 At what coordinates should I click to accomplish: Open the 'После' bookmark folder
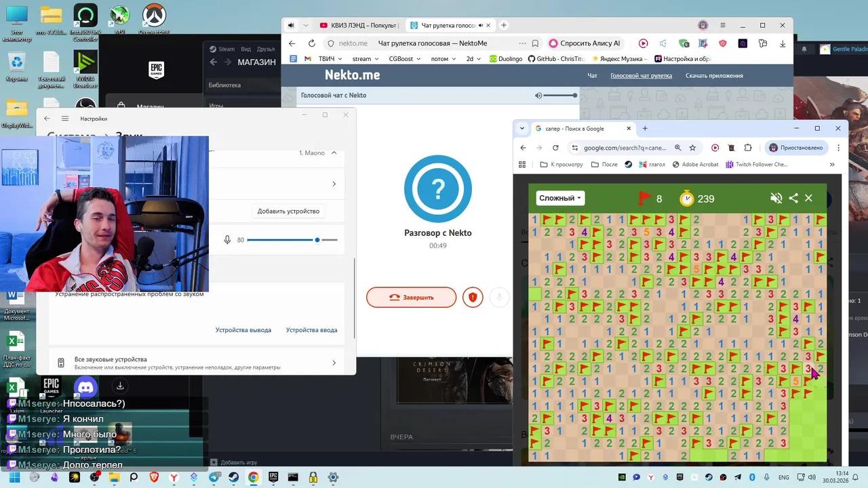click(x=604, y=164)
